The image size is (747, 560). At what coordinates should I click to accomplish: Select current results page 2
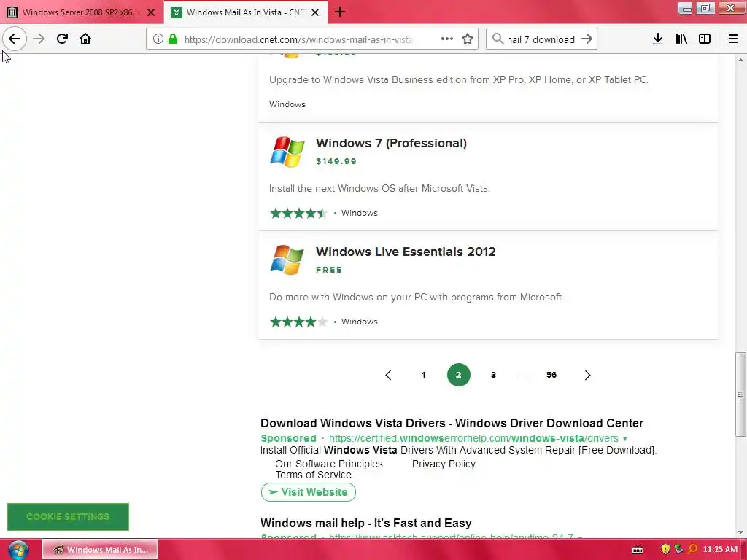click(x=458, y=376)
